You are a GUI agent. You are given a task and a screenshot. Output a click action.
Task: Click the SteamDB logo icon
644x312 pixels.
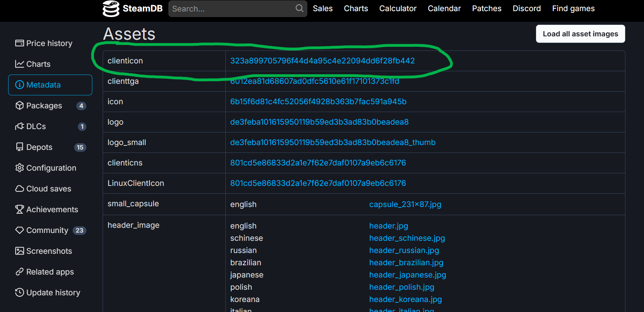pos(111,9)
